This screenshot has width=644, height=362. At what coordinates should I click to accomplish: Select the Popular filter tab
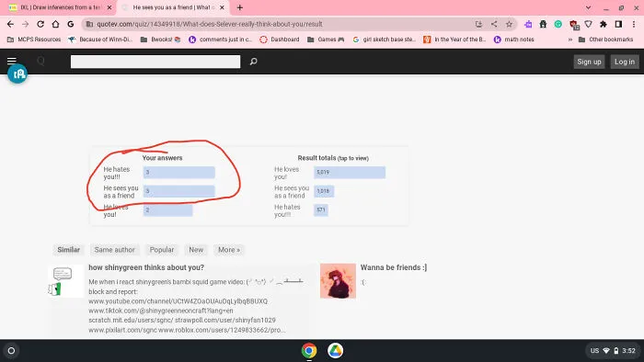162,250
